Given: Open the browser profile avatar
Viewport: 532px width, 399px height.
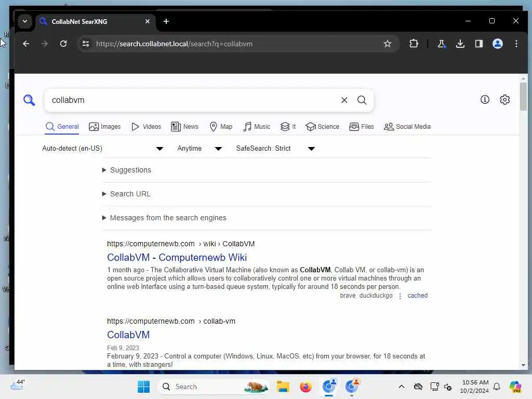Looking at the screenshot, I should 498,44.
